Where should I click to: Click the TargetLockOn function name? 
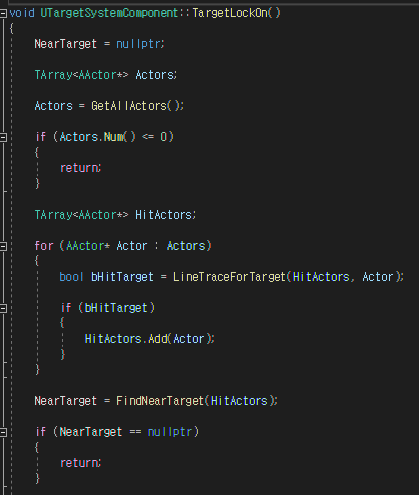[x=230, y=13]
